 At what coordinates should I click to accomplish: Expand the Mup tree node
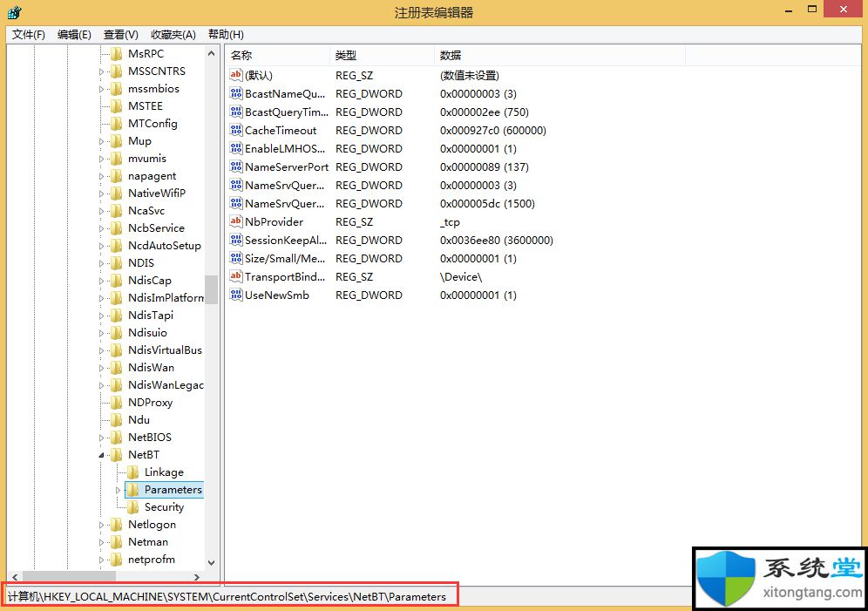pyautogui.click(x=101, y=141)
